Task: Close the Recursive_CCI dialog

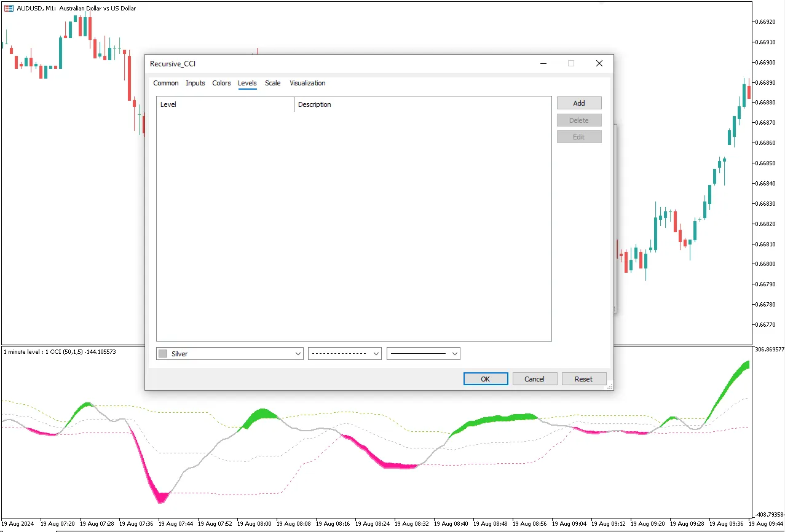Action: [x=599, y=63]
